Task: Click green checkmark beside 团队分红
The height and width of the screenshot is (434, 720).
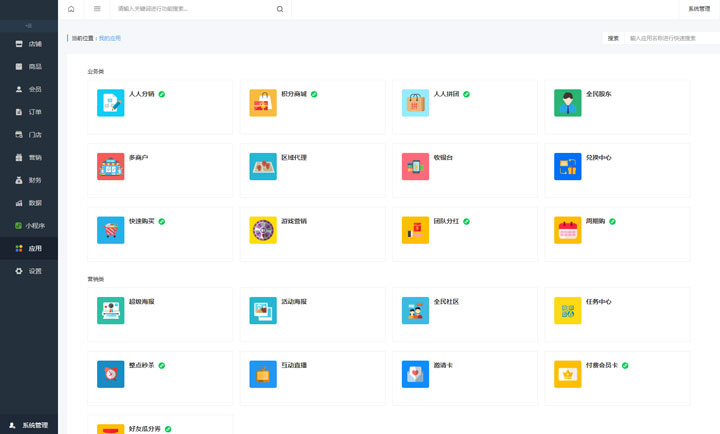Action: pyautogui.click(x=466, y=221)
